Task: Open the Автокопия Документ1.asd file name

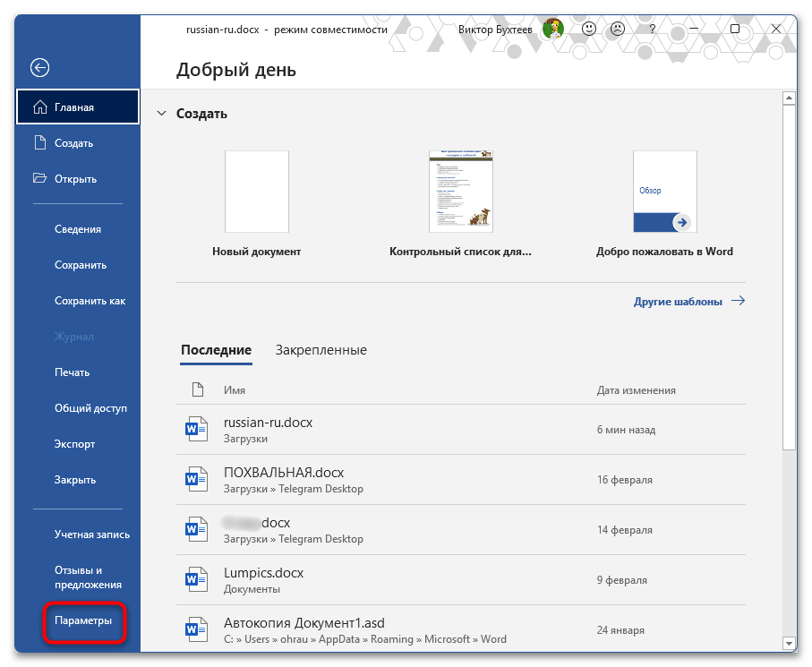Action: pos(304,623)
